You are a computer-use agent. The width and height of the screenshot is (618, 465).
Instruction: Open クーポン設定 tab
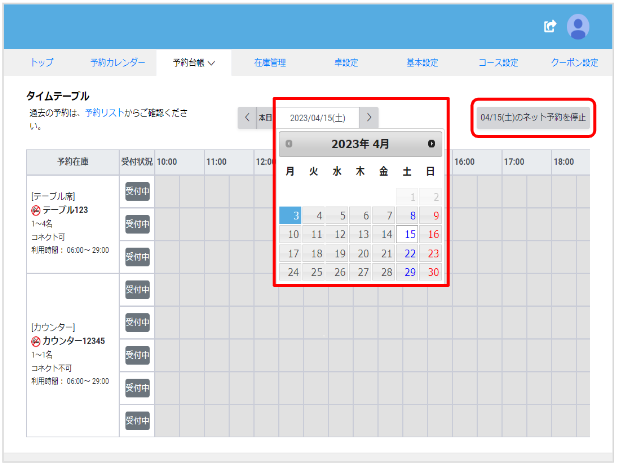(574, 62)
